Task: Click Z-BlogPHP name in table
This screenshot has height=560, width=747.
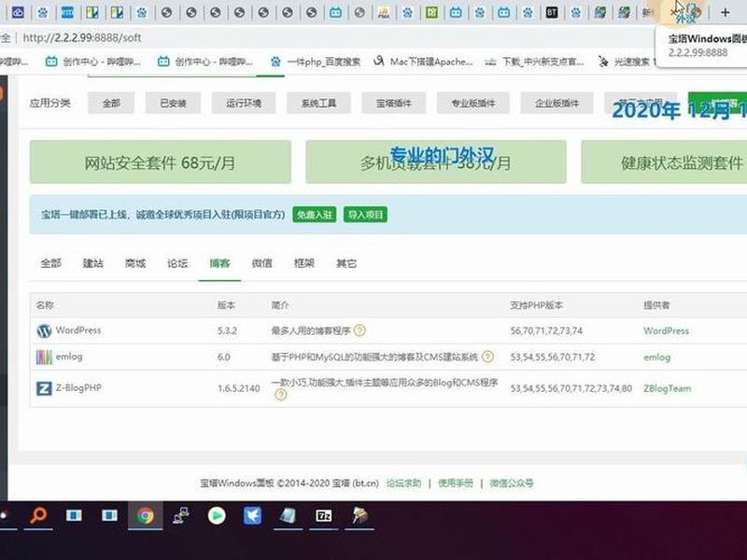Action: tap(78, 387)
